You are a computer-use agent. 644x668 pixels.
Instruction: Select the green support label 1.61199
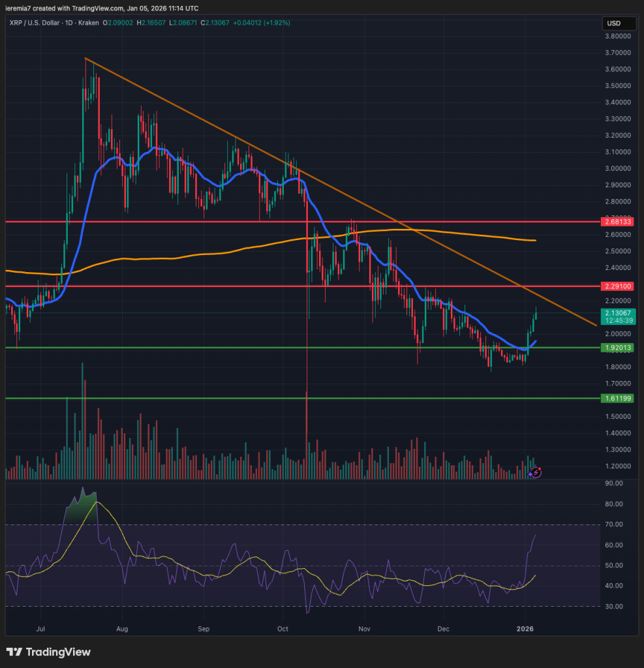click(618, 398)
